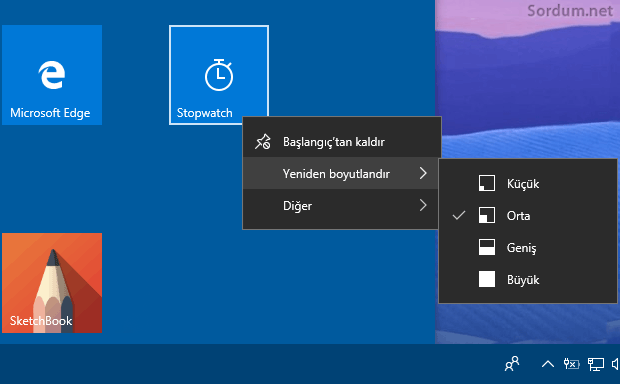Viewport: 620px width, 384px height.
Task: Click the chevron next to Yeniden boyutlandır
Action: [423, 173]
